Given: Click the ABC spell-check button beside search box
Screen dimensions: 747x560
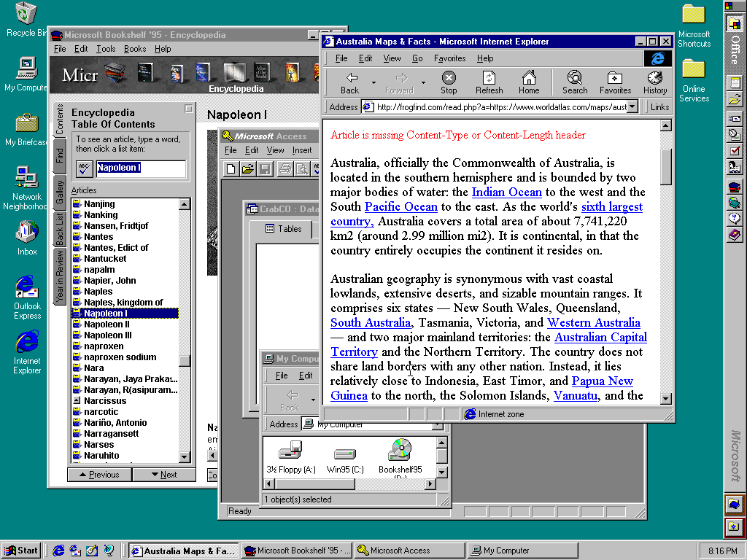Looking at the screenshot, I should pos(85,168).
